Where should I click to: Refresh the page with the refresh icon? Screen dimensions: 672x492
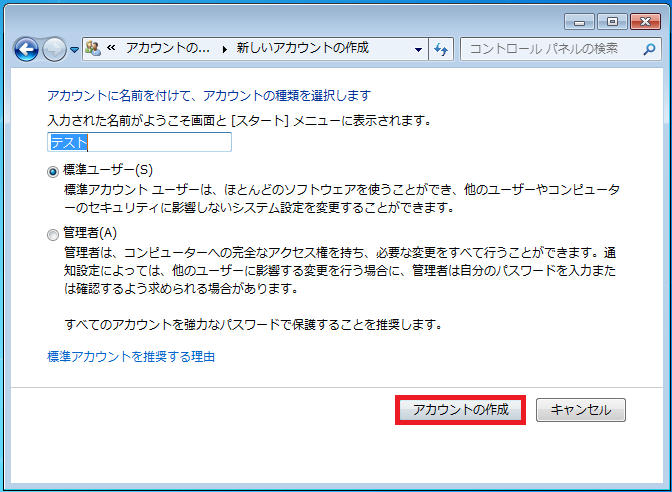coord(441,49)
